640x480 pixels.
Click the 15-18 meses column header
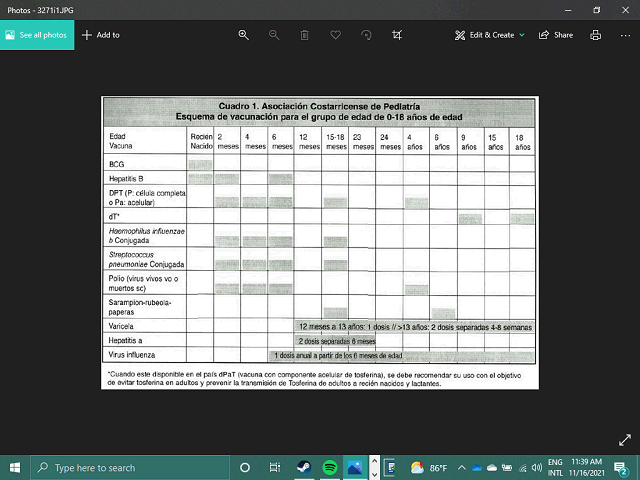coord(336,142)
